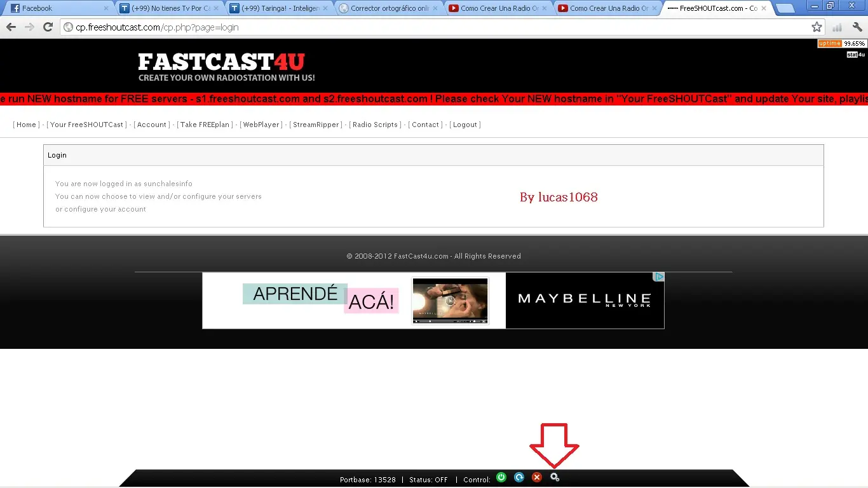Open Your FreeSHOUTCast link

pos(86,125)
